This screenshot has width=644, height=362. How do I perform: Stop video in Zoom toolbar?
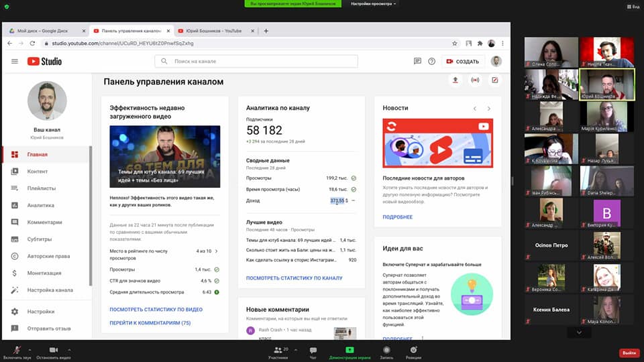(x=54, y=352)
